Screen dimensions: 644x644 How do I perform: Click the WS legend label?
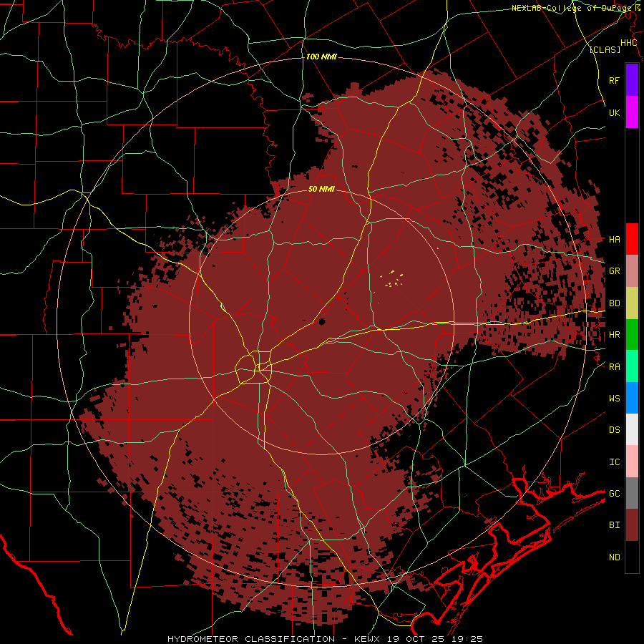[x=614, y=399]
